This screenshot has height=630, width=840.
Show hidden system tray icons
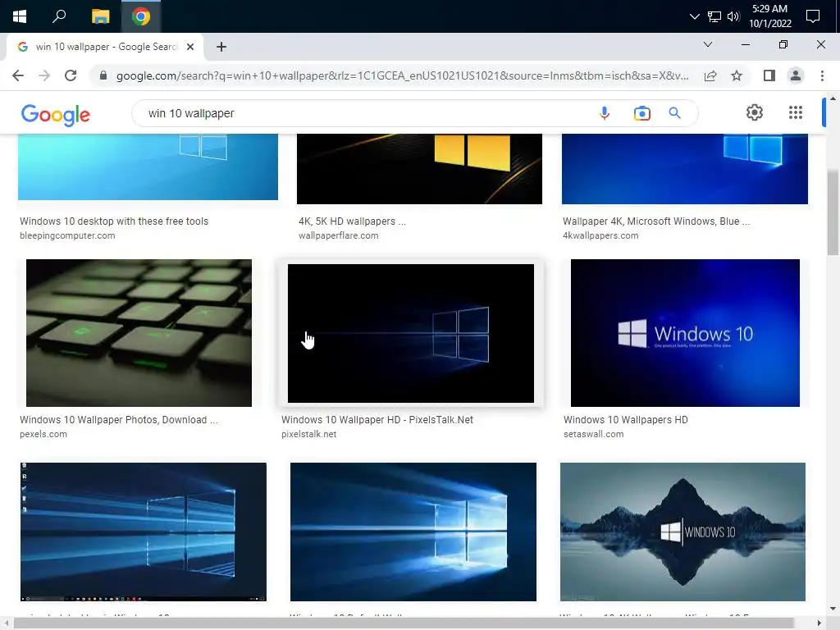point(694,16)
